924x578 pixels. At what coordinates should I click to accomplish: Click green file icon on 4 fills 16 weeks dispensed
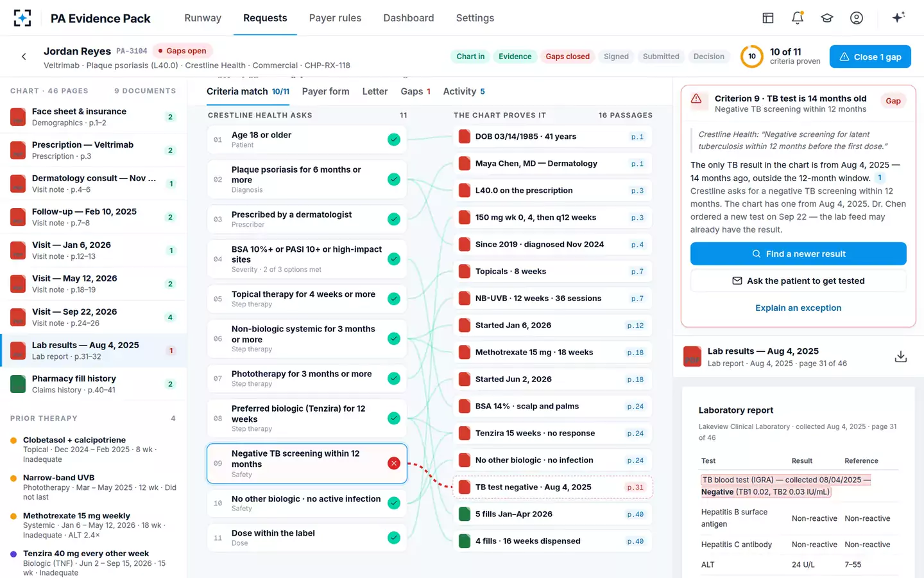pyautogui.click(x=465, y=541)
